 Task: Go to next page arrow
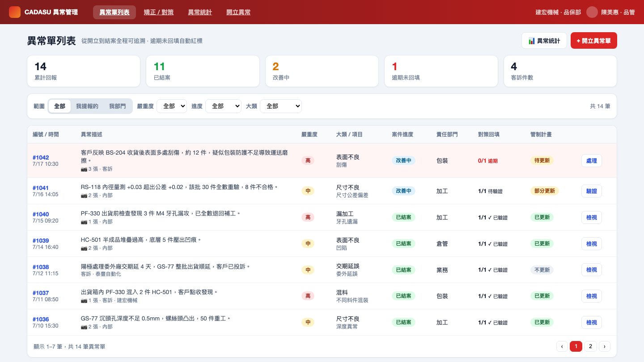coord(605,346)
